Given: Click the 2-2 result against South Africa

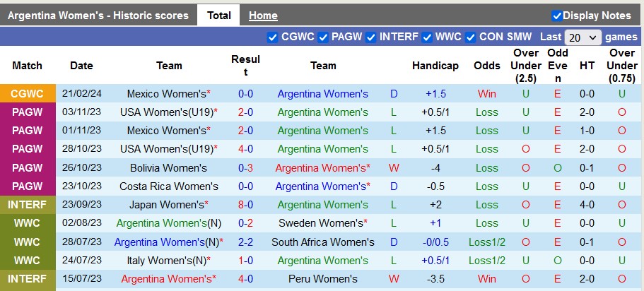Looking at the screenshot, I should [x=245, y=242].
